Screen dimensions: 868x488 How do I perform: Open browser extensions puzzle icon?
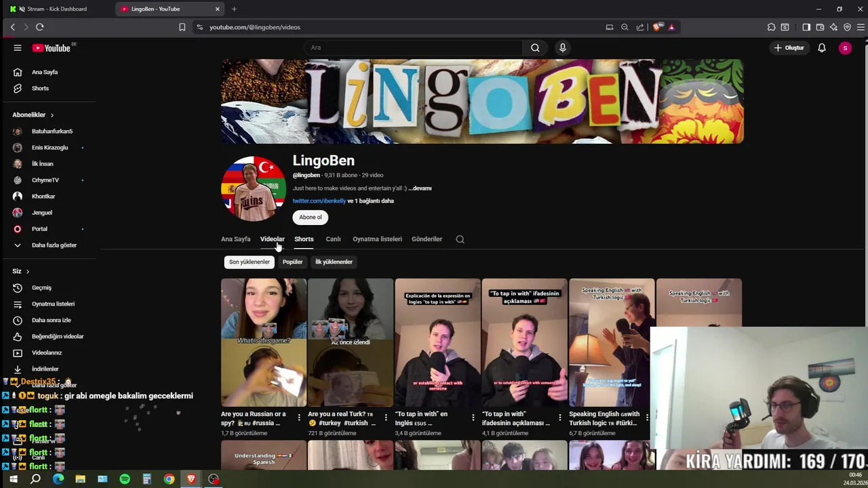tap(771, 27)
